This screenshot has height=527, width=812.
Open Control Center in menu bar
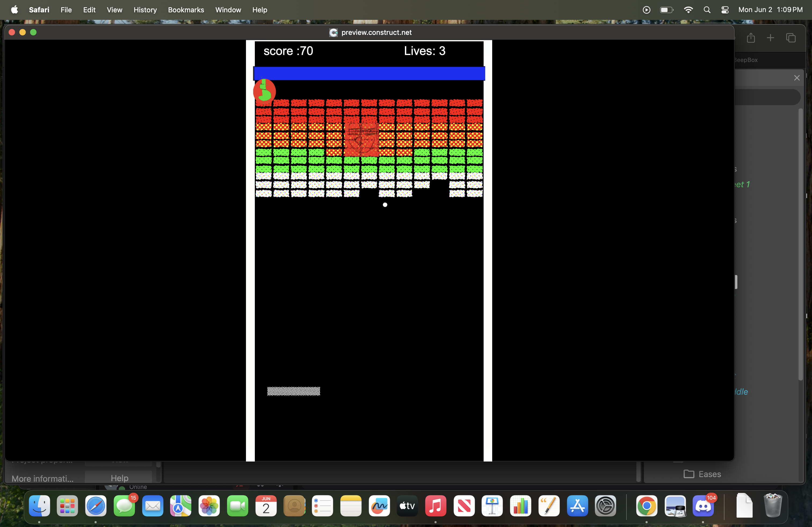(x=725, y=10)
